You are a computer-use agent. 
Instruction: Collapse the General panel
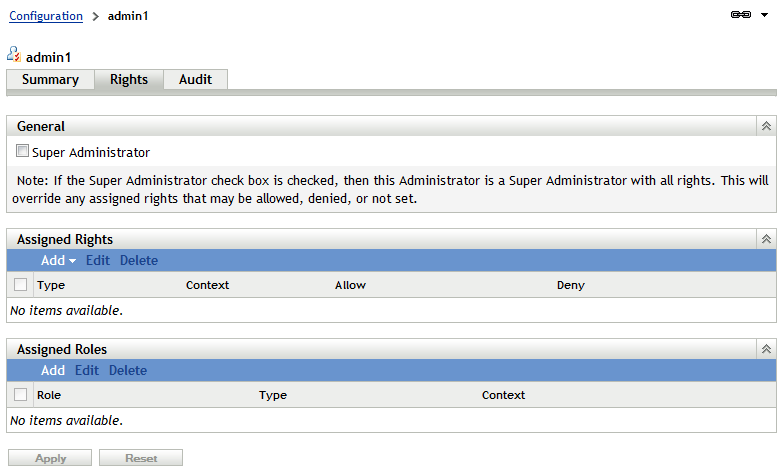(x=766, y=127)
